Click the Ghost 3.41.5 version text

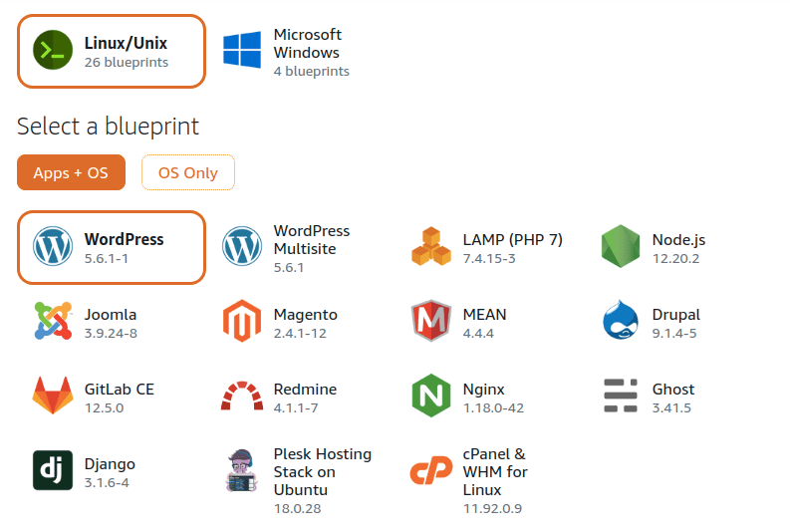point(671,407)
